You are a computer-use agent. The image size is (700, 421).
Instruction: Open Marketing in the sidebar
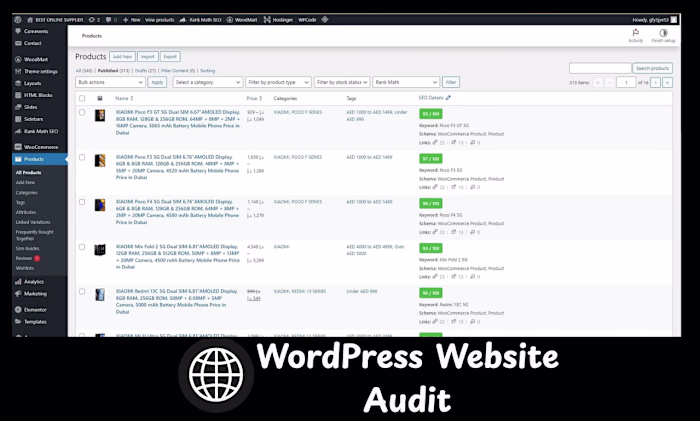click(x=35, y=294)
